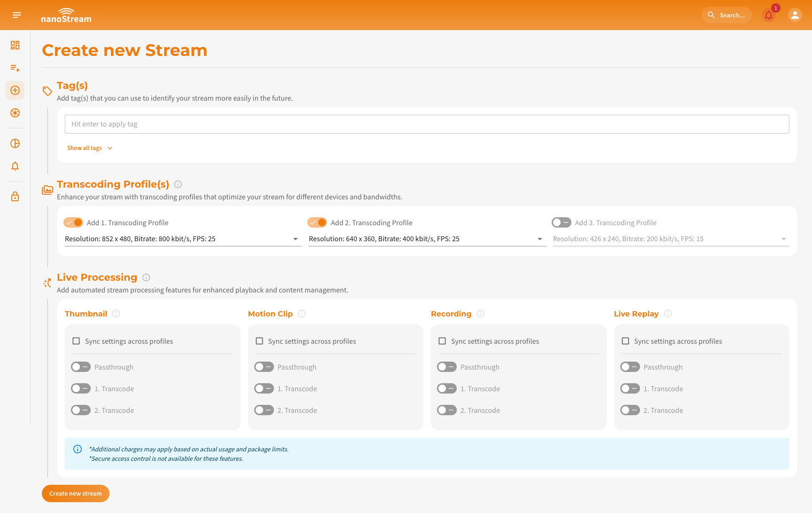Check Recording Sync settings across profiles
Screen dimensions: 812x513
[442, 341]
